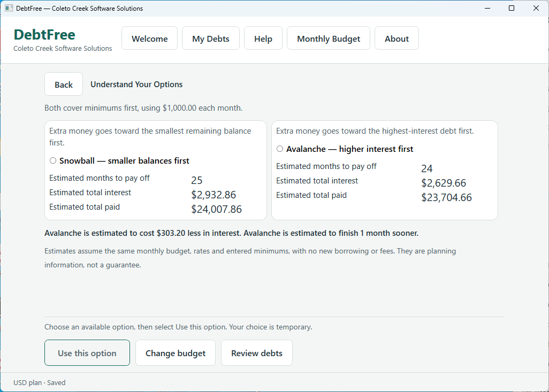549x392 pixels.
Task: Close the DebtFree window
Action: [x=536, y=8]
